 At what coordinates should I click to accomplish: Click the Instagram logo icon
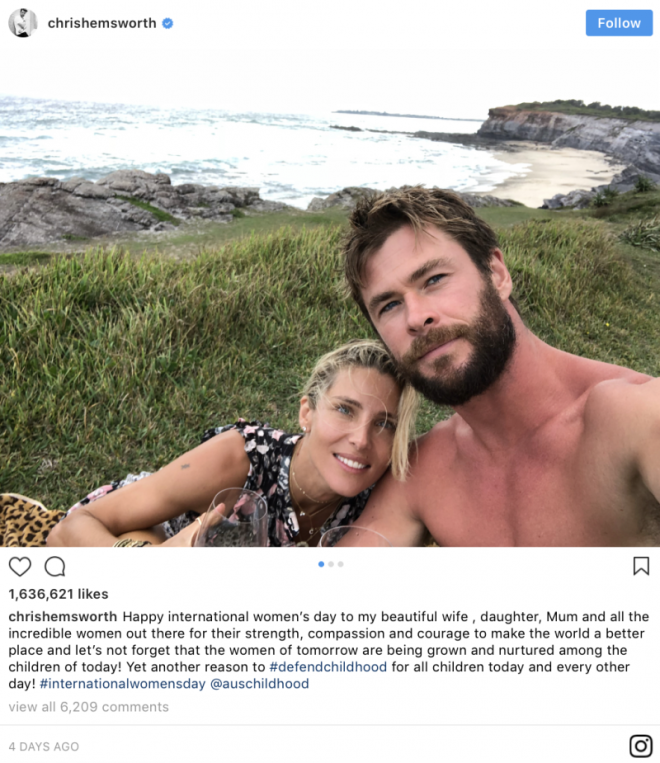coord(641,746)
